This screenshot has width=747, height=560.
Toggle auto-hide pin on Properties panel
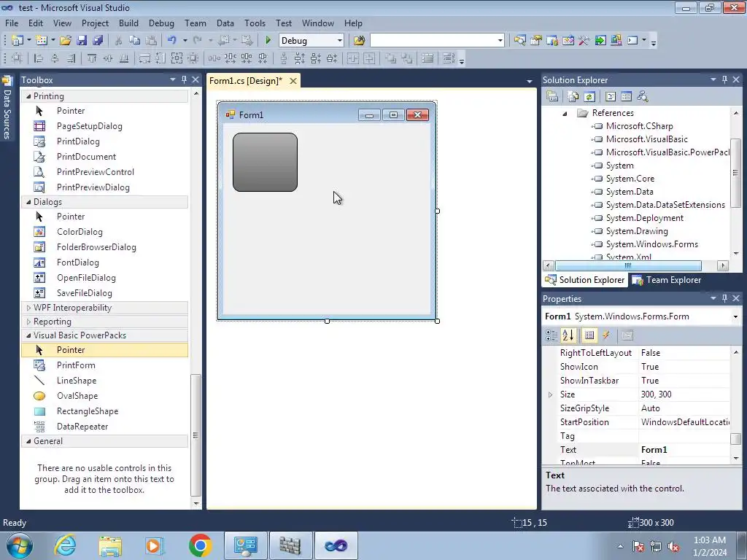[724, 298]
